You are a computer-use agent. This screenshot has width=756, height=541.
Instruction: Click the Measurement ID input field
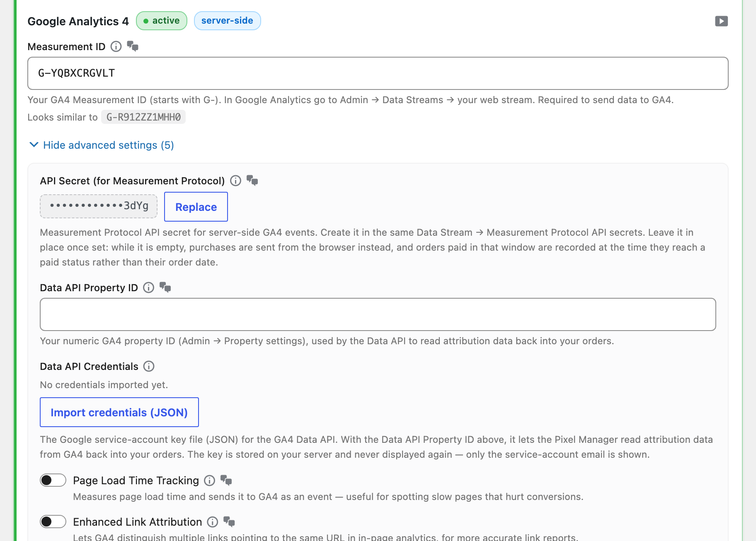pyautogui.click(x=378, y=73)
